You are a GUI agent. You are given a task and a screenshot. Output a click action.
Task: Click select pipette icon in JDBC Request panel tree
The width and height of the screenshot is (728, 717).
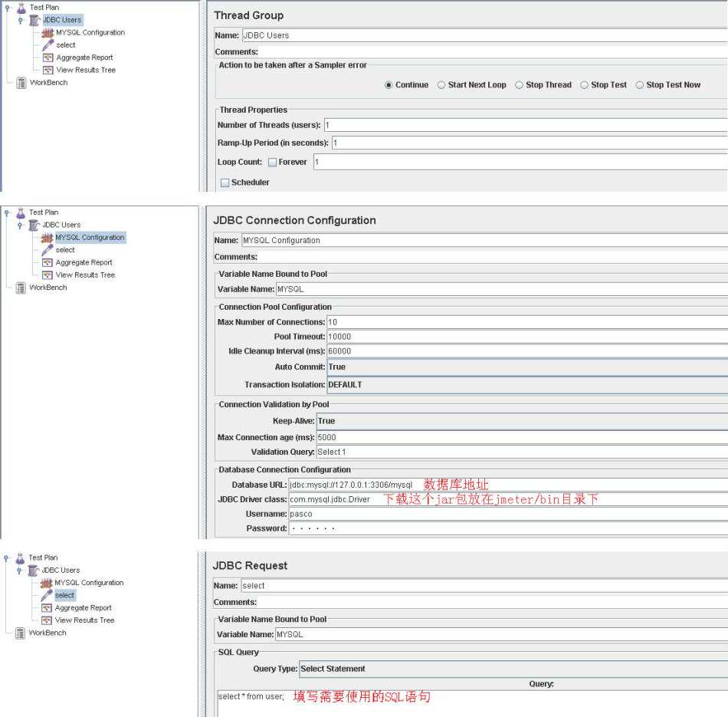[47, 595]
